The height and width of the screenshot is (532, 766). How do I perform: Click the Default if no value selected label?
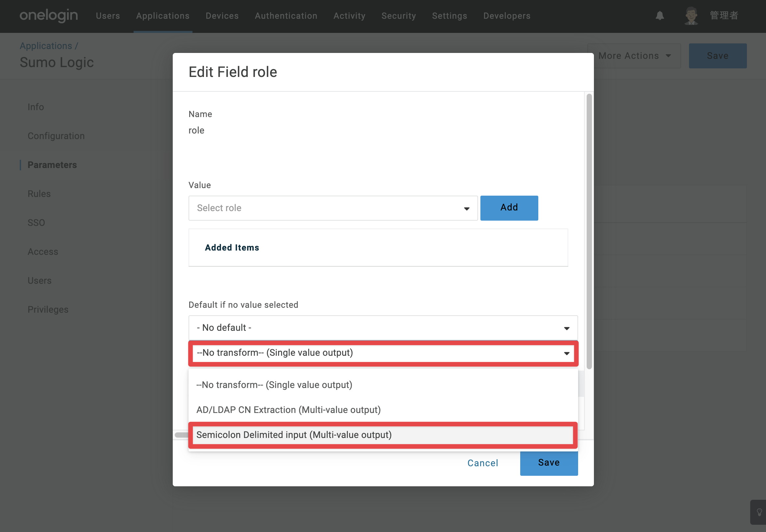coord(243,305)
